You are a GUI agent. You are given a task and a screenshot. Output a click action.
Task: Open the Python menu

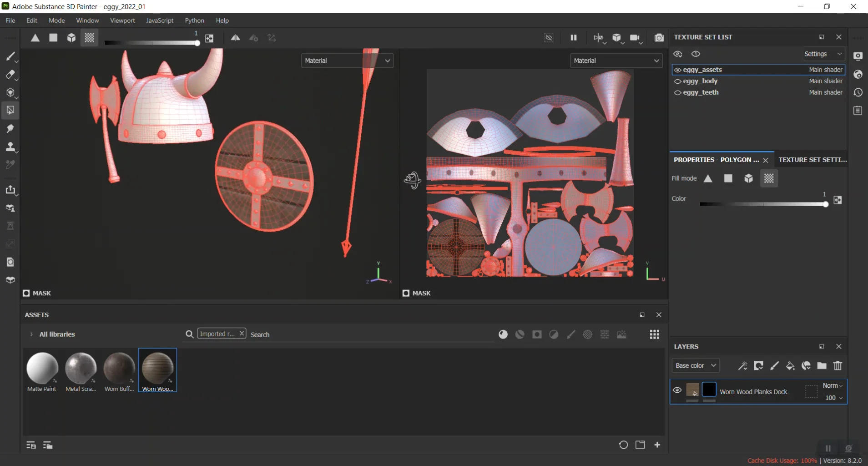tap(195, 20)
